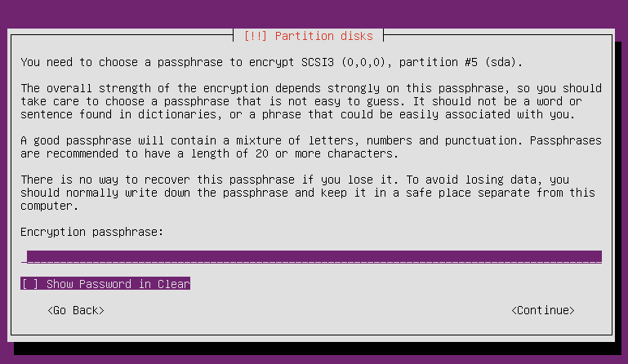Click the Partition disks dialog title
628x364 pixels.
pyautogui.click(x=309, y=36)
